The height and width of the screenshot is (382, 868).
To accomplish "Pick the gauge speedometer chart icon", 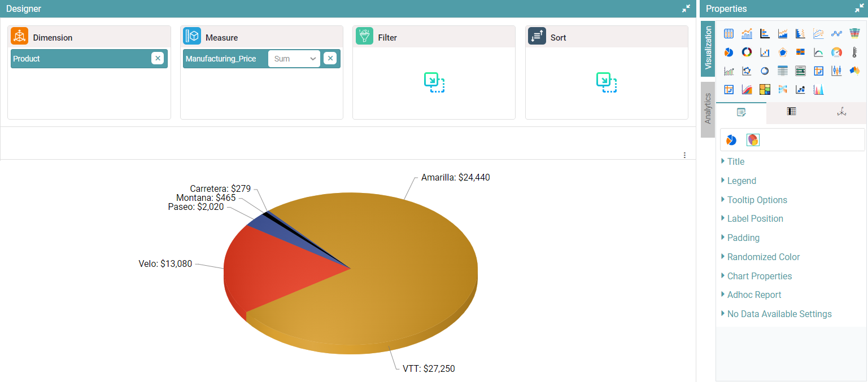I will (836, 52).
